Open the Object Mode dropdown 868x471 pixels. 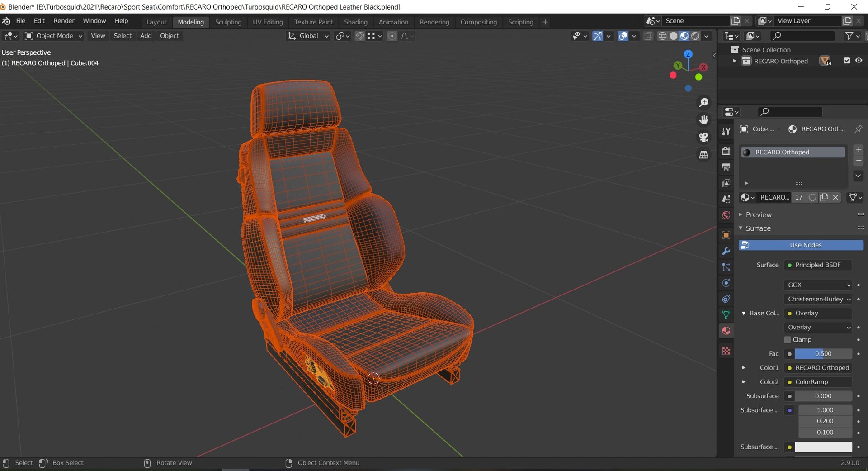54,36
